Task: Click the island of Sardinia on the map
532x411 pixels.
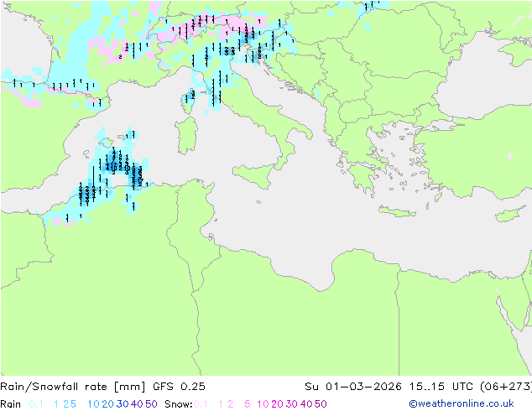Action: tap(186, 135)
